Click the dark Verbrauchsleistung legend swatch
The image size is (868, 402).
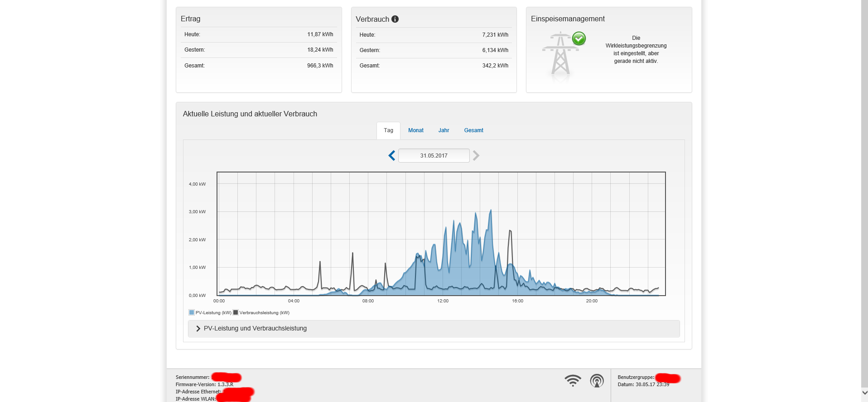click(236, 312)
